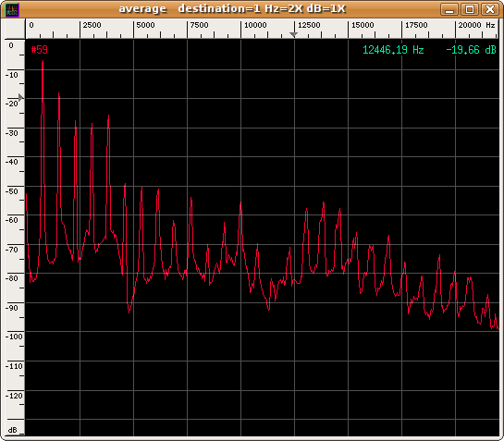Click the 10000 mark on frequency ruler

click(x=255, y=25)
